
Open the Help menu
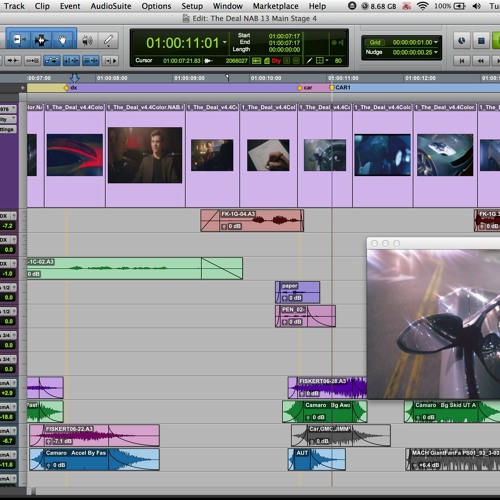(317, 6)
